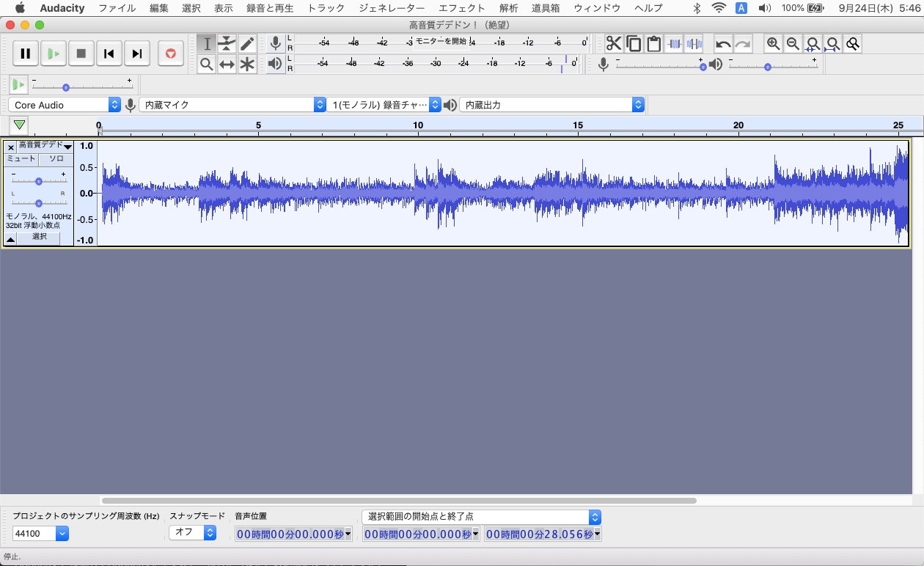Click the timeline ruler at 10 seconds
Screen dimensions: 924x566
point(419,126)
